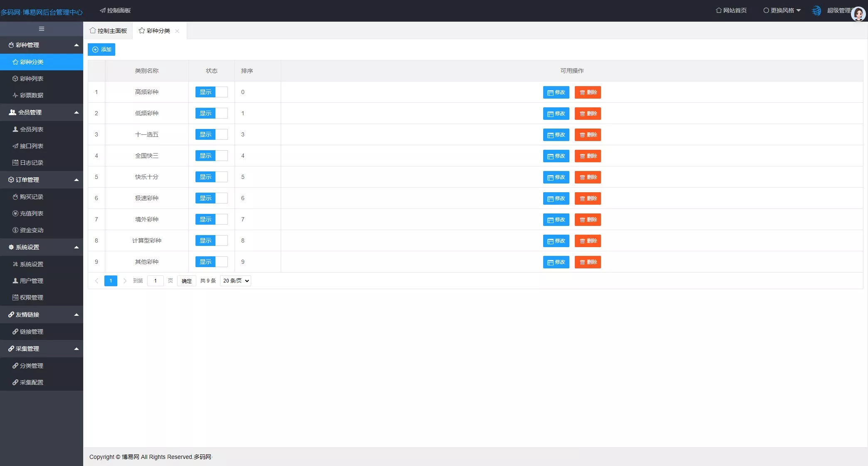The height and width of the screenshot is (466, 868).
Task: Click the user avatar in the top right
Action: coord(858,14)
